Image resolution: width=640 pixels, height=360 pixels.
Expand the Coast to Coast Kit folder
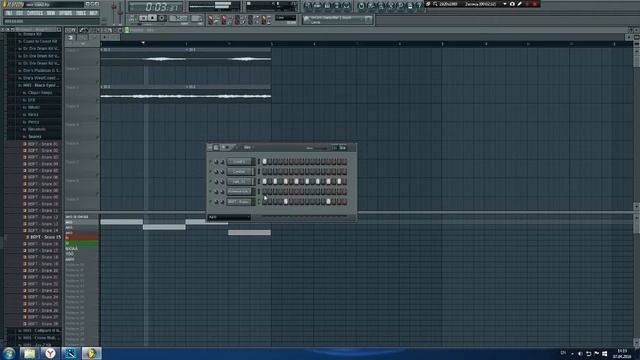(40, 41)
